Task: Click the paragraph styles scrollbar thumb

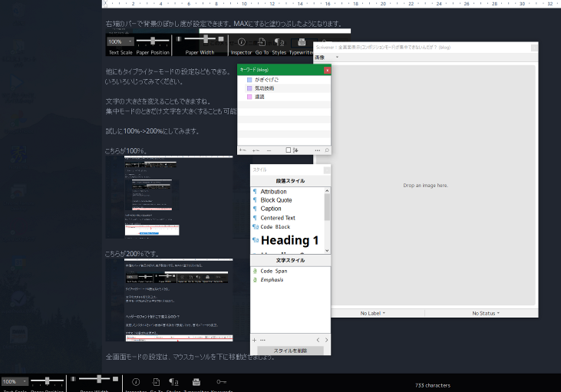Action: pos(327,207)
